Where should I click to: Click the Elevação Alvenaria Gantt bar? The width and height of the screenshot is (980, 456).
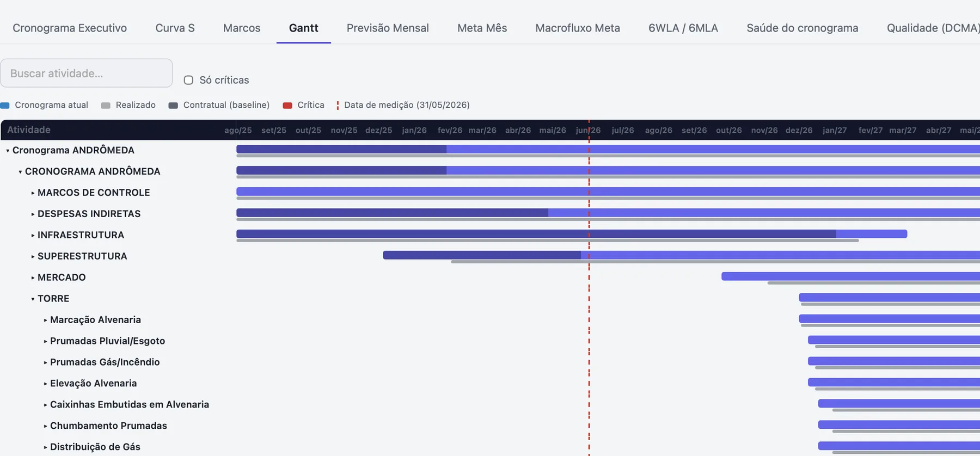coord(894,383)
